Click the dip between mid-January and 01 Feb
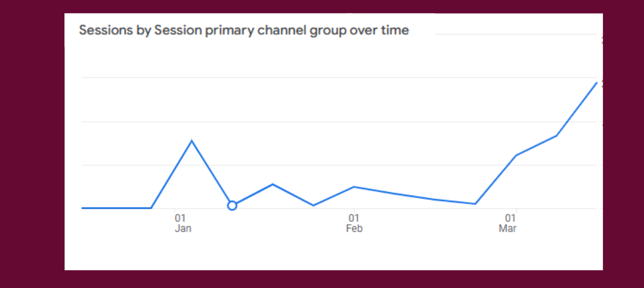 [x=314, y=205]
